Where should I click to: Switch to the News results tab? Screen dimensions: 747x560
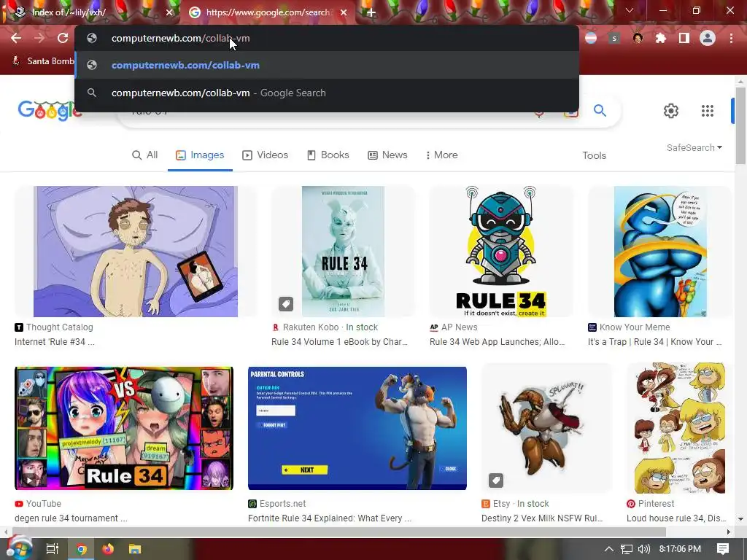pyautogui.click(x=387, y=155)
